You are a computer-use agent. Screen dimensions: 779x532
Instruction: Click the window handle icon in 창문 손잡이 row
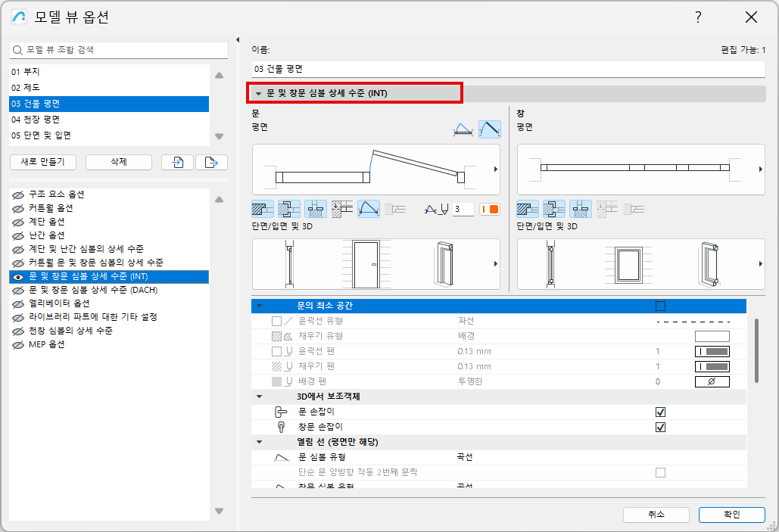click(281, 427)
